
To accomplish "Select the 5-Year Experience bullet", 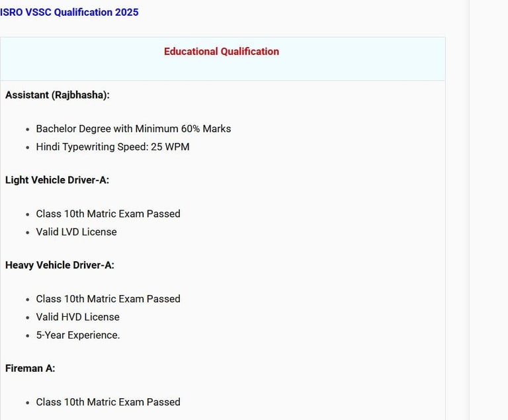I will [78, 335].
